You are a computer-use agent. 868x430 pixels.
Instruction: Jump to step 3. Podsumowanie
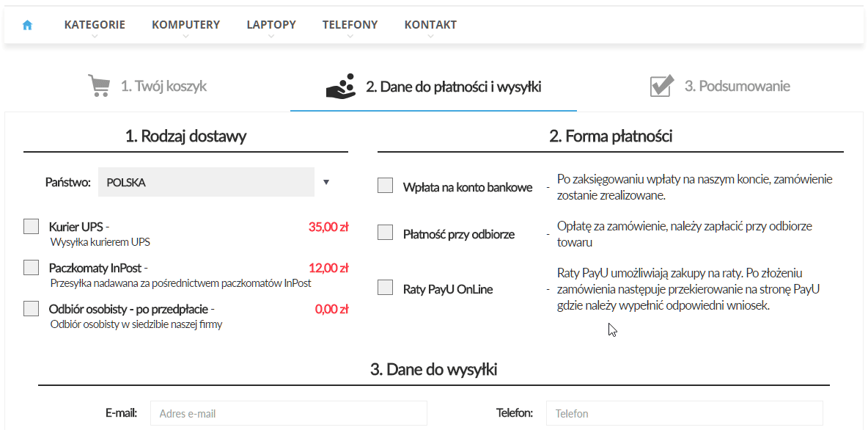(737, 87)
